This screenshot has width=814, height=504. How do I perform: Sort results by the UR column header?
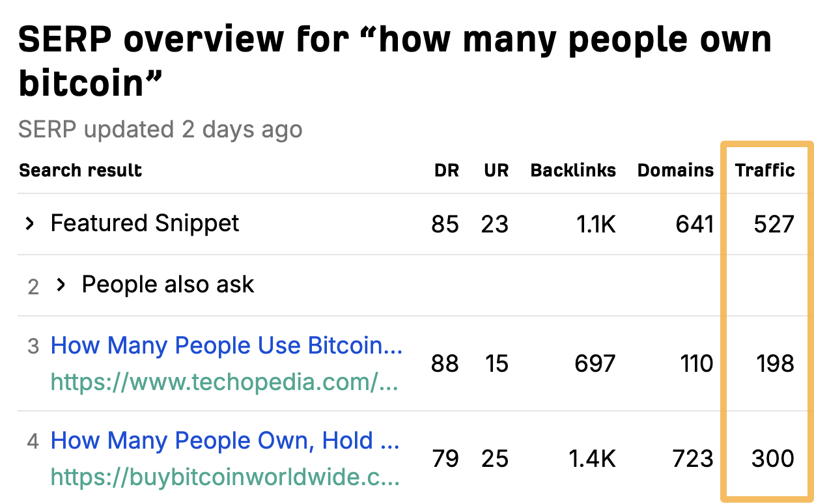496,170
